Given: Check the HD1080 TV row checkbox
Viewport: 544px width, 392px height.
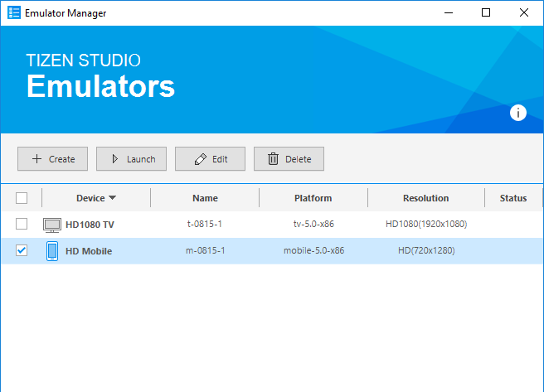Looking at the screenshot, I should point(22,225).
